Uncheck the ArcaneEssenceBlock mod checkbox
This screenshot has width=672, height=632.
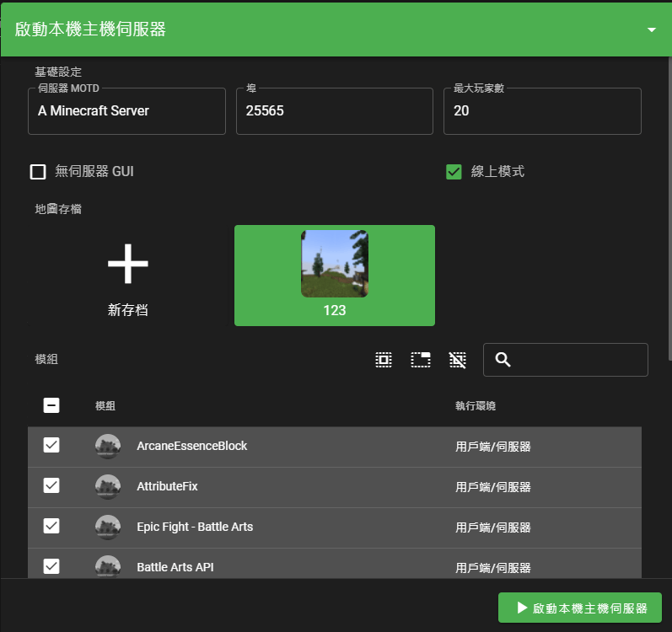point(51,445)
